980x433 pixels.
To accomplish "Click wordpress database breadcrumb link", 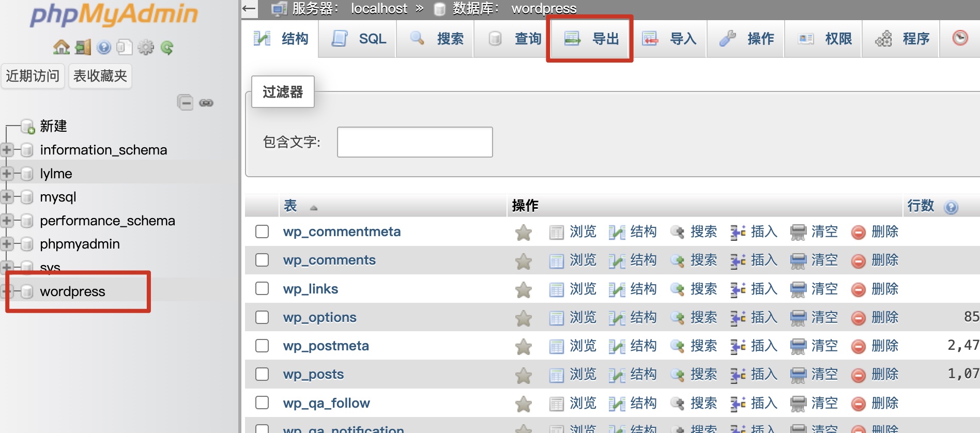I will pyautogui.click(x=544, y=8).
